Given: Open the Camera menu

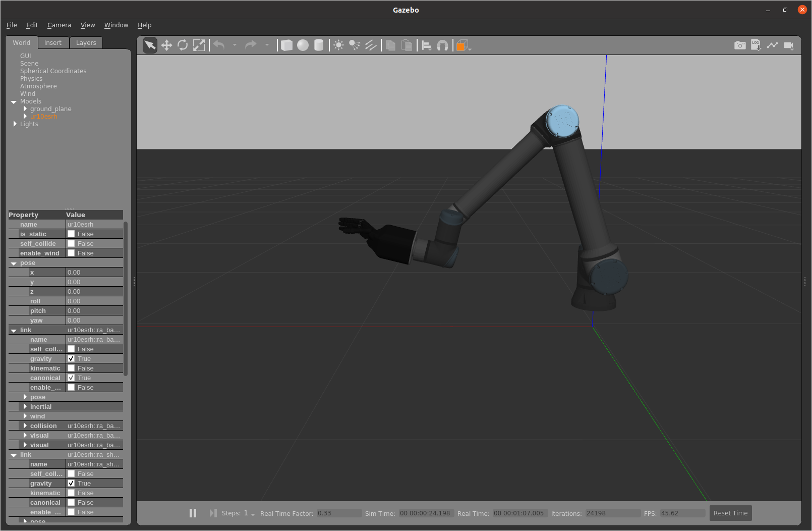Looking at the screenshot, I should coord(59,25).
